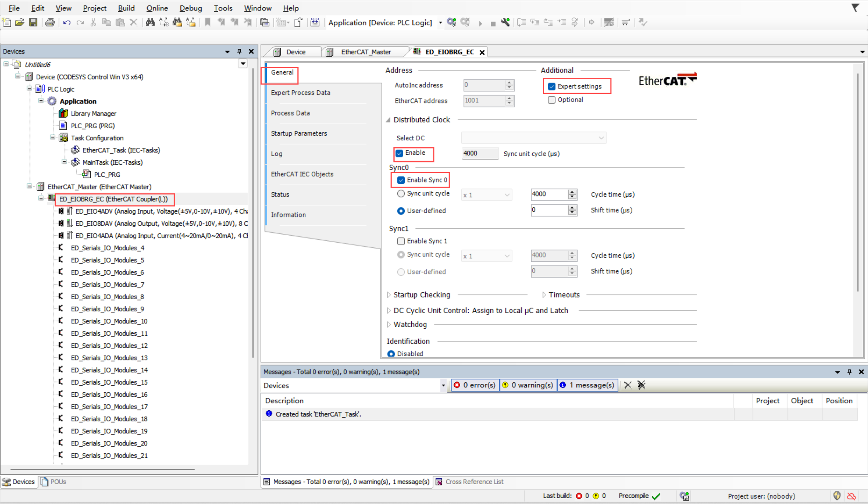Collapse the EtherCAT_Master tree node

click(29, 186)
